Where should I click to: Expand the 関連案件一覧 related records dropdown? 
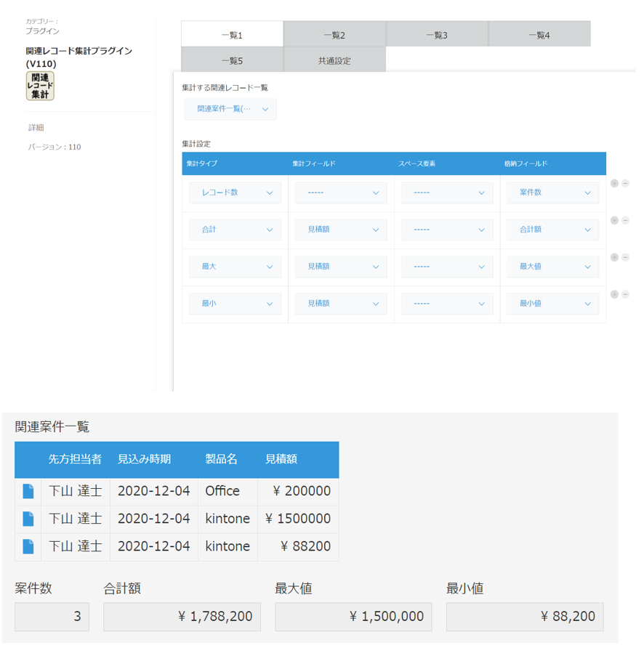(230, 110)
